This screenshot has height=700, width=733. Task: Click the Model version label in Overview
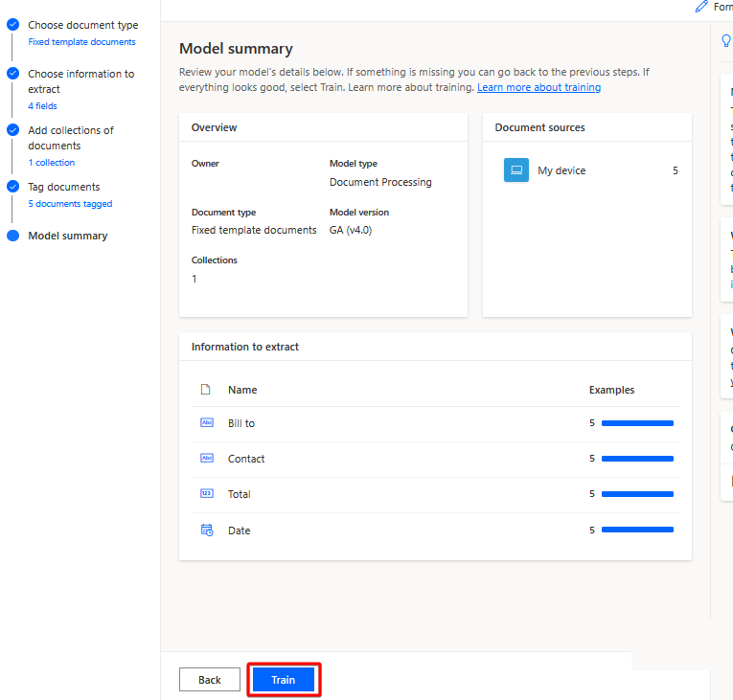click(359, 213)
